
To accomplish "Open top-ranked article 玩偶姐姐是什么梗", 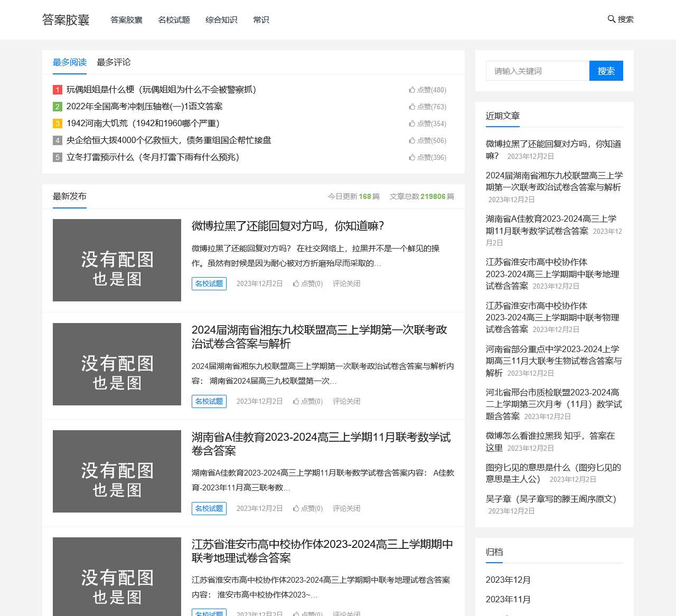I will [x=161, y=90].
